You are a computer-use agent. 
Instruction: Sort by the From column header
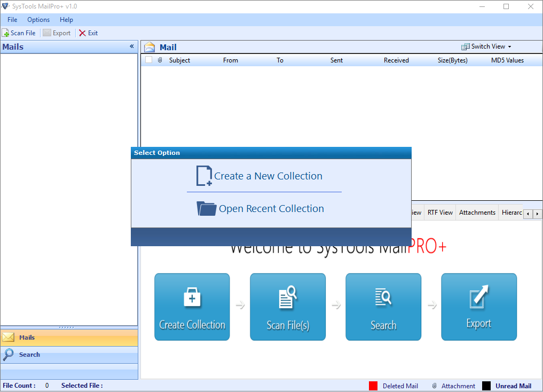click(230, 60)
